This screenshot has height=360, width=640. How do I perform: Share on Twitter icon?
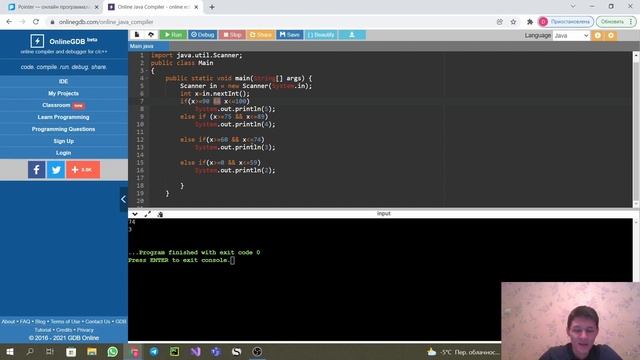[x=56, y=169]
